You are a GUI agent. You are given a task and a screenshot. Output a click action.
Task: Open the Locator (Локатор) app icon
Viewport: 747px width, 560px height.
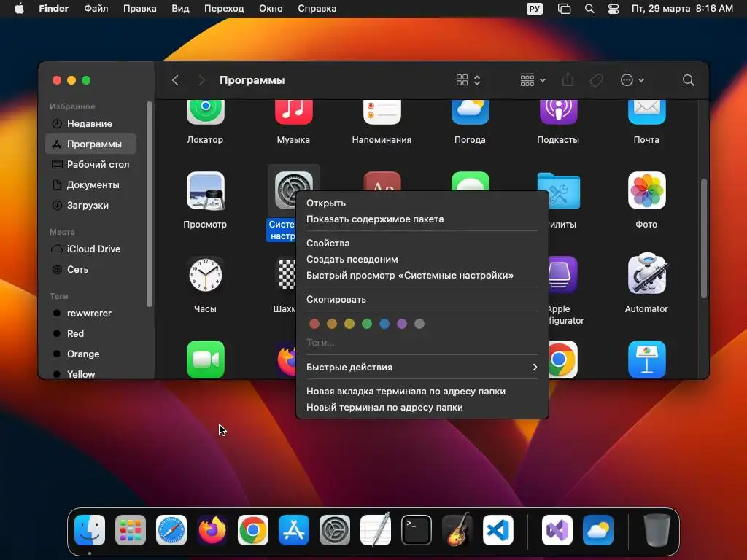205,112
